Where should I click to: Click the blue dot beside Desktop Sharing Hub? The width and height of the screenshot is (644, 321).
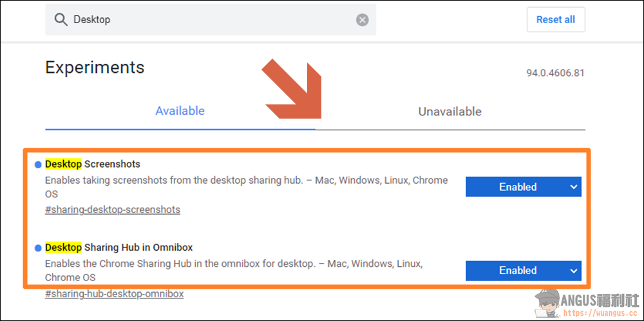click(38, 248)
